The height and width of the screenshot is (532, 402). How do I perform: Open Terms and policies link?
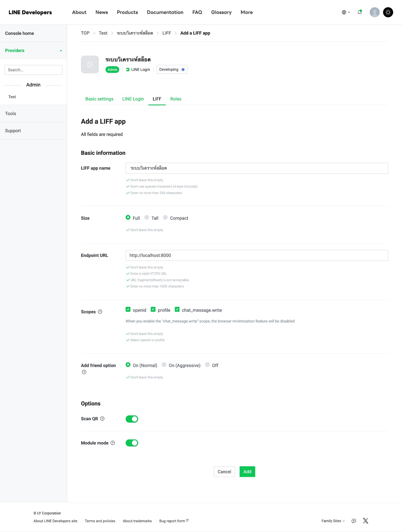pos(100,521)
